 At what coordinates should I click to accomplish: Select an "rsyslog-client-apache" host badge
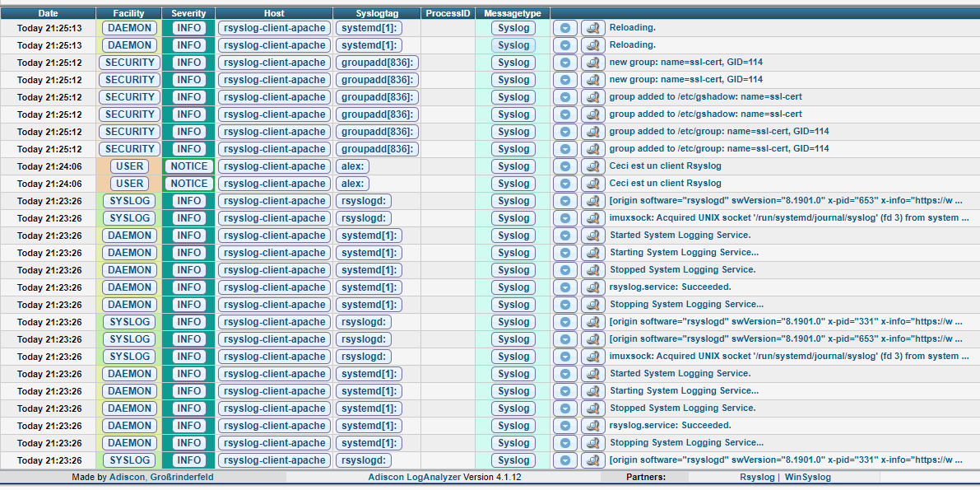(274, 28)
